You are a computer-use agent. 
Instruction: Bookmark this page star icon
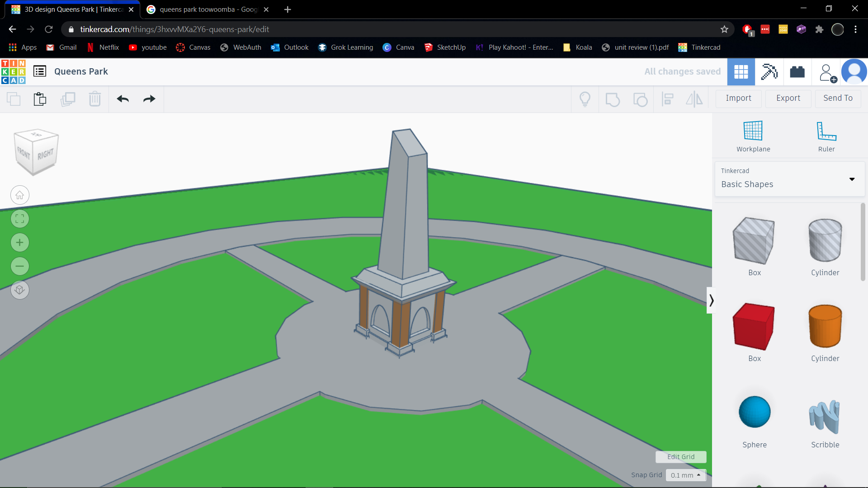coord(724,29)
